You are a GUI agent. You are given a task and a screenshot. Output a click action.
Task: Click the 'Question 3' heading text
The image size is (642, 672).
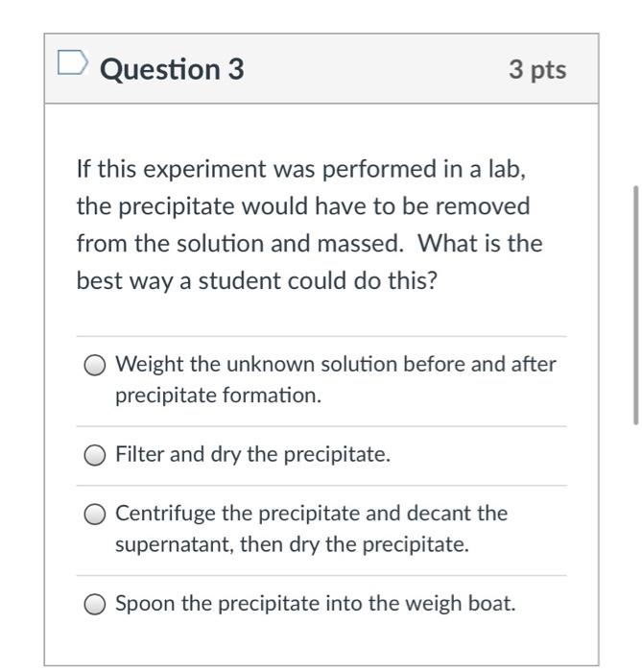click(x=172, y=69)
